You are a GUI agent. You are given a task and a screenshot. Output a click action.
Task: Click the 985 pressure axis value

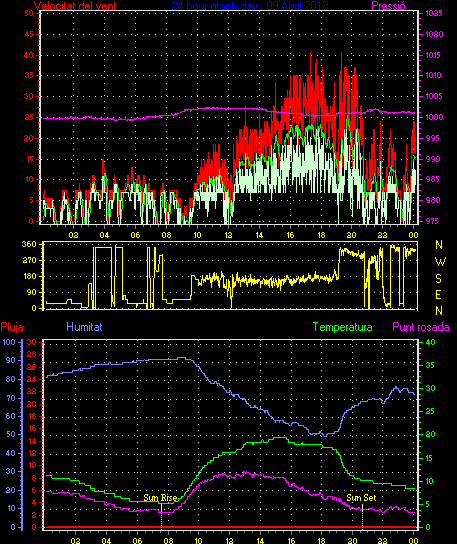point(433,179)
